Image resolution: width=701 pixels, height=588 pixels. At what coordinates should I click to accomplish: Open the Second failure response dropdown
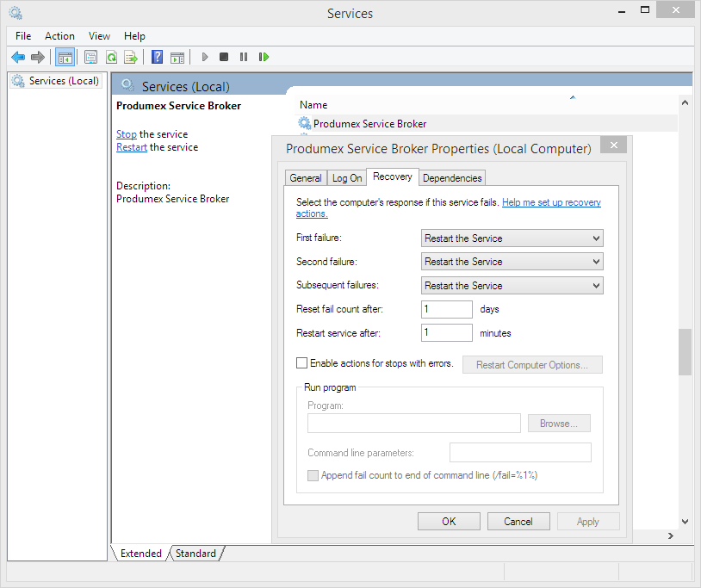pos(596,261)
